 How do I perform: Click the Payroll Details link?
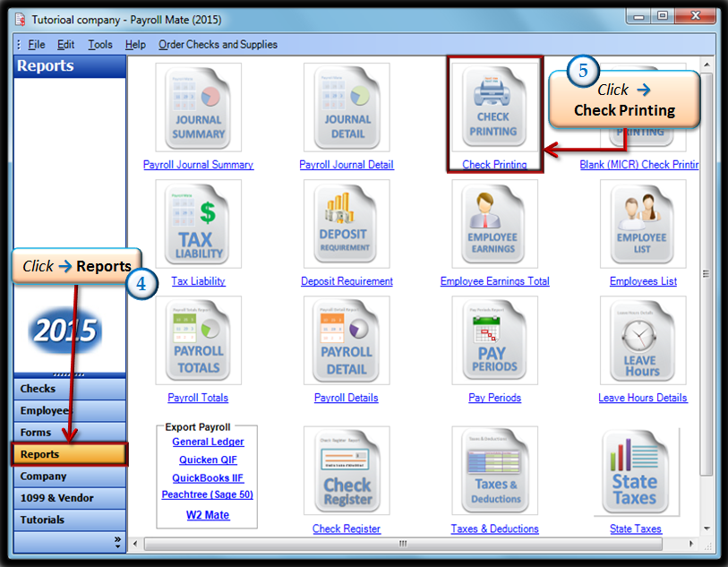coord(346,398)
